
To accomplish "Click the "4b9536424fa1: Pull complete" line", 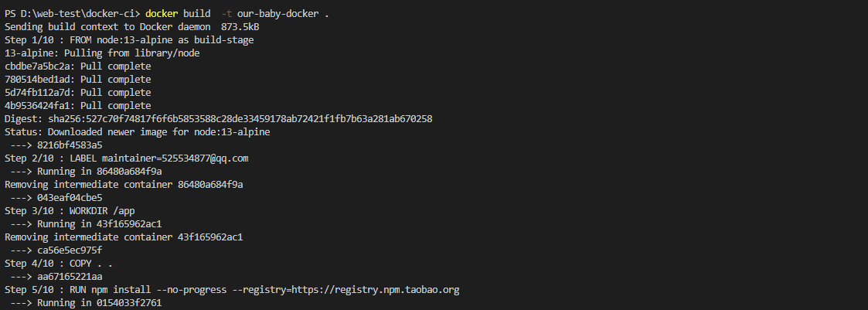I will coord(77,106).
